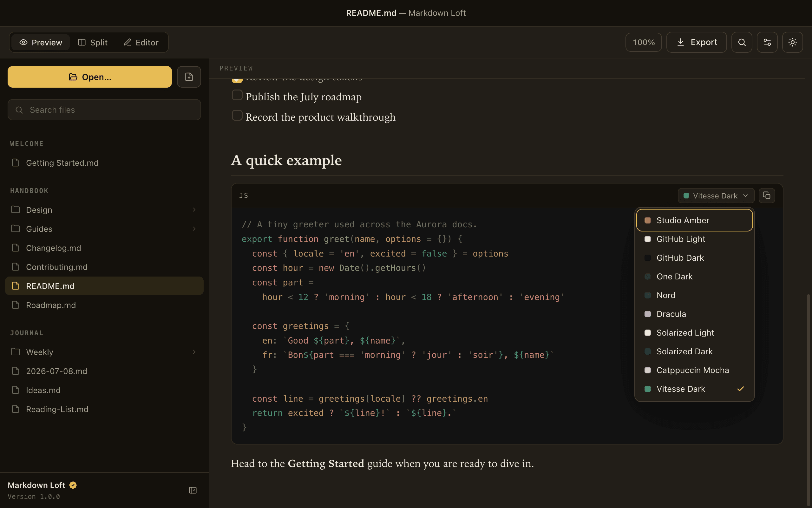Copy code with the copy icon

(x=767, y=196)
